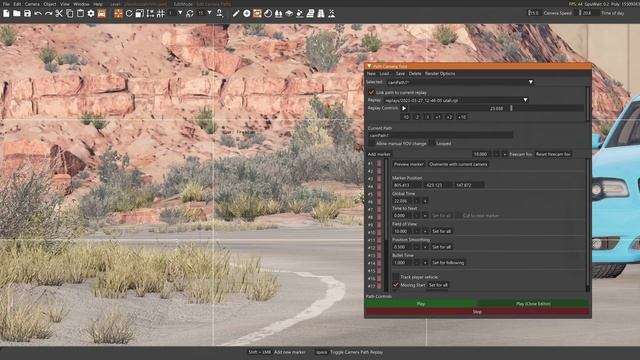Click the +10 replay skip button
Viewport: 640px width, 360px height.
tap(462, 117)
